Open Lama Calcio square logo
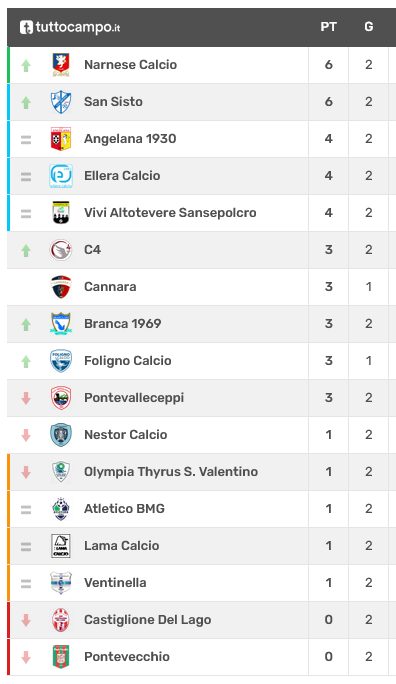Viewport: 396px width, 684px height. 61,546
